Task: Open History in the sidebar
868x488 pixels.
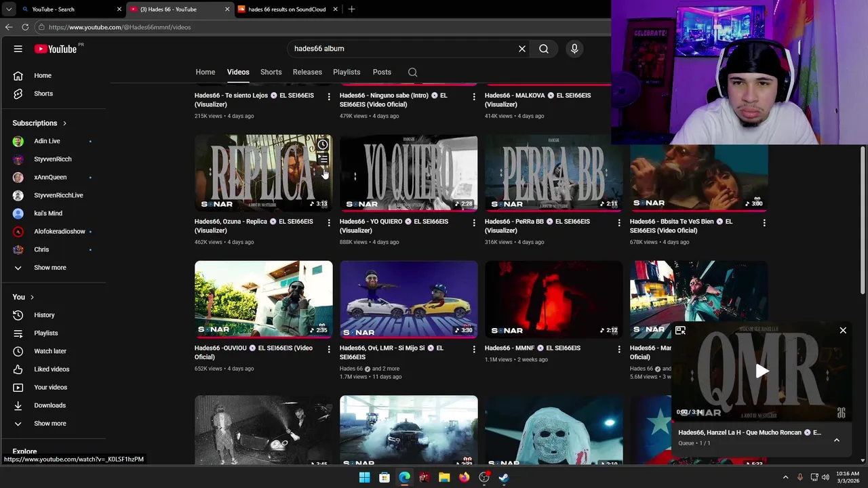Action: (x=53, y=315)
